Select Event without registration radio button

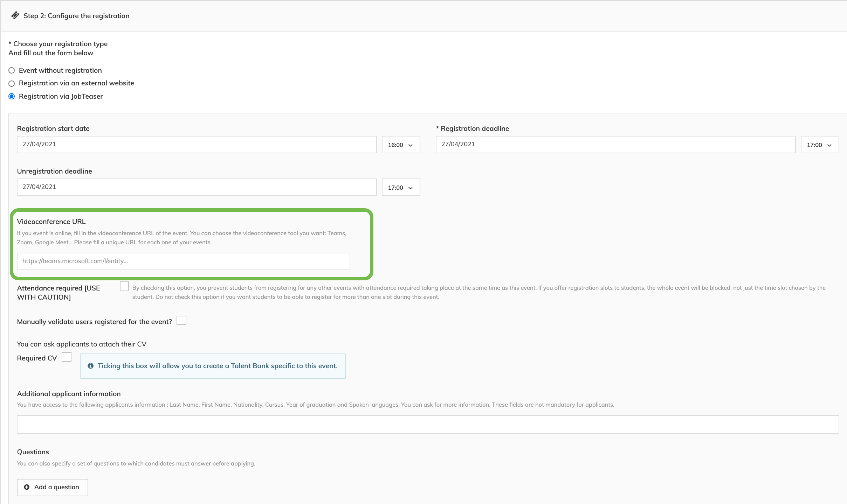point(12,70)
